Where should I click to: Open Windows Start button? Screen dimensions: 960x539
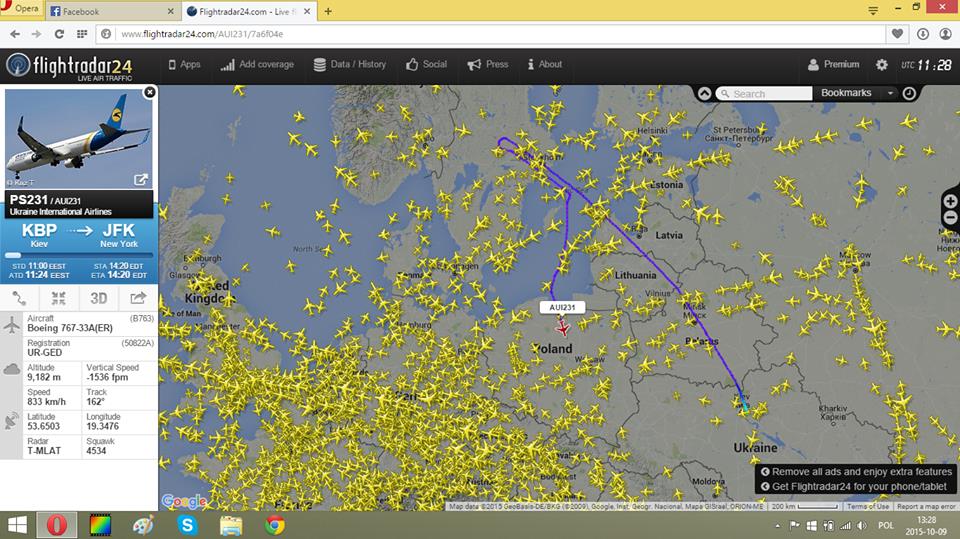[17, 525]
